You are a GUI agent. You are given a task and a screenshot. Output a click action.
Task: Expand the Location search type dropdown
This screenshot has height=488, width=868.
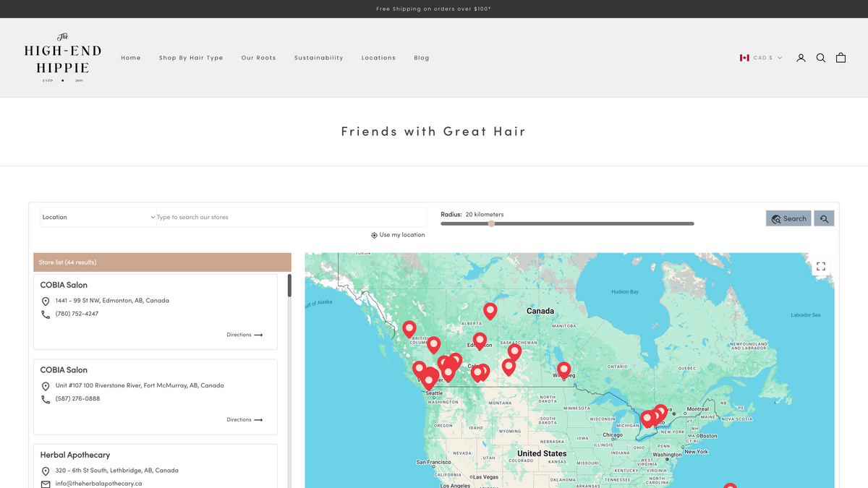(x=98, y=217)
